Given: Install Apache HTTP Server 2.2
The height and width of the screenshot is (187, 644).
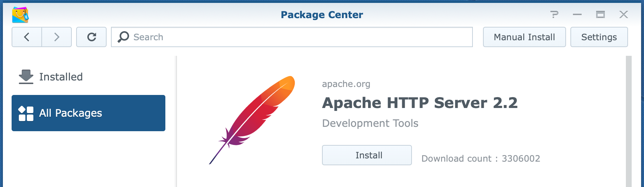Looking at the screenshot, I should (367, 155).
